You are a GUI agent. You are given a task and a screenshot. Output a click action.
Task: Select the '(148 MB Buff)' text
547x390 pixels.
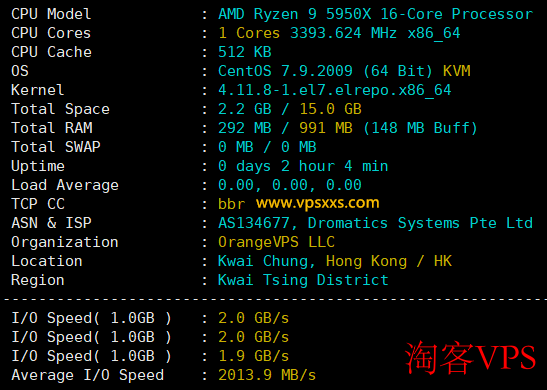tap(420, 128)
